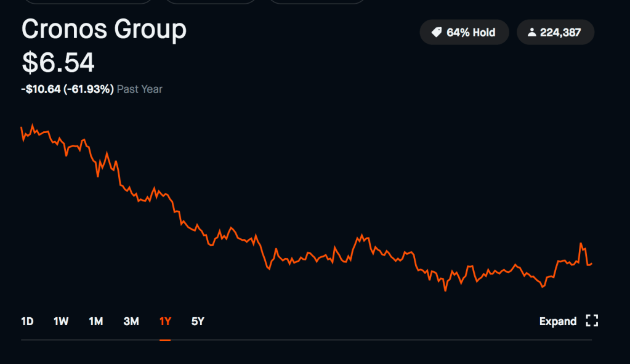Click the person icon beside 224,387
Image resolution: width=630 pixels, height=364 pixels.
click(x=532, y=33)
